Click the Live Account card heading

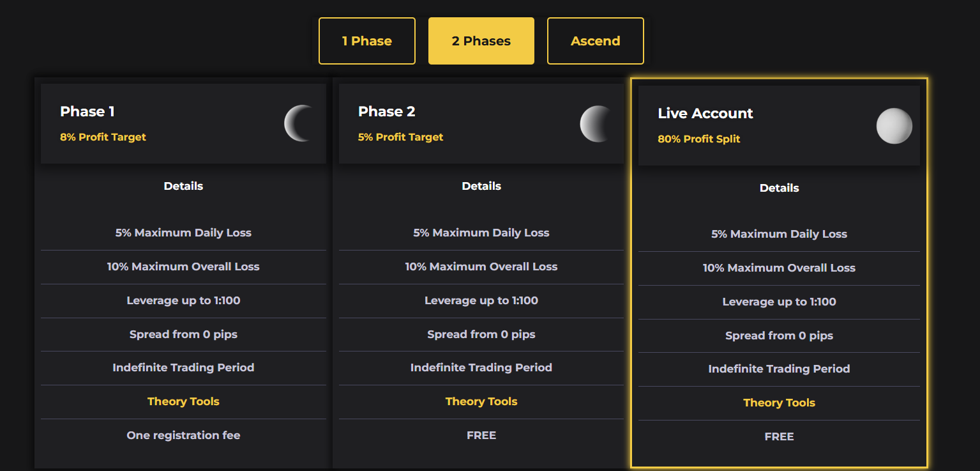705,113
